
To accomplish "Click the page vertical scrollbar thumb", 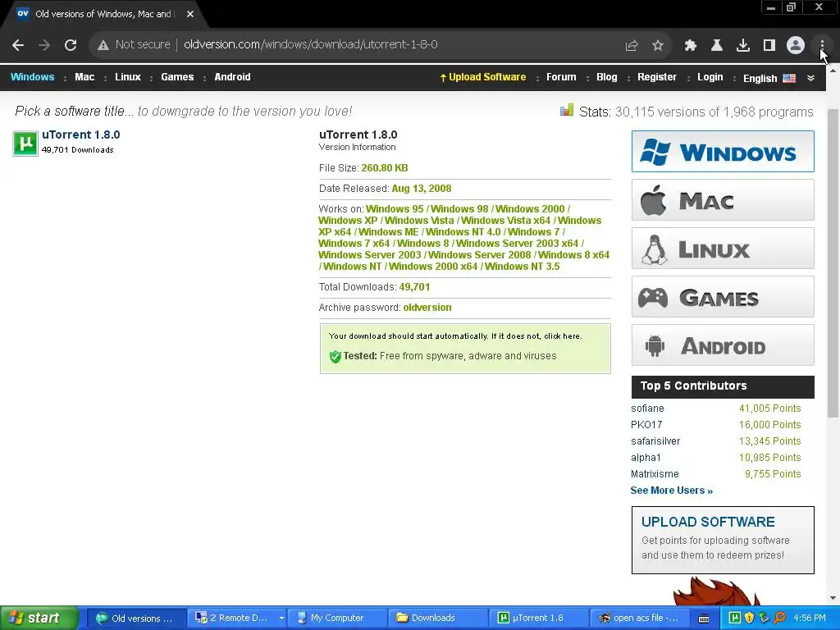I will point(833,262).
